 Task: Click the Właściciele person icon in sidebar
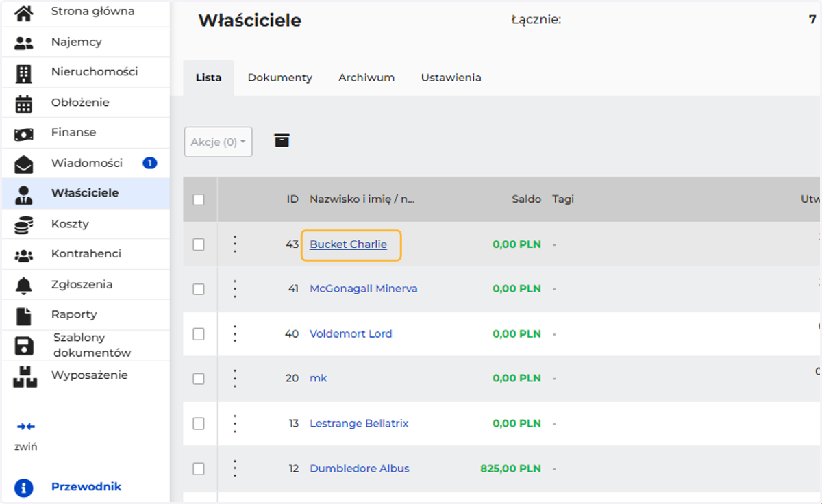pyautogui.click(x=24, y=194)
